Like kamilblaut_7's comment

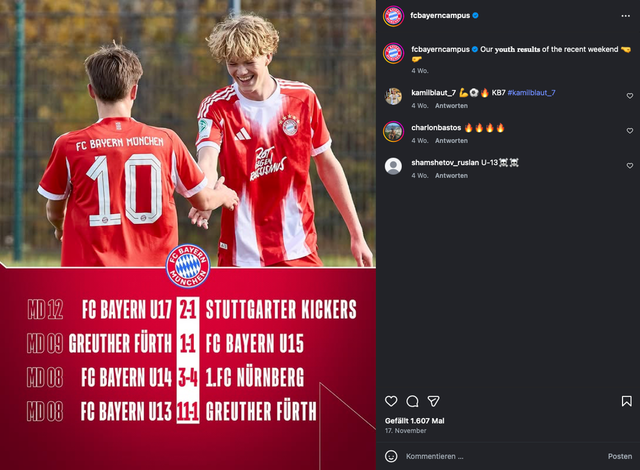click(630, 96)
